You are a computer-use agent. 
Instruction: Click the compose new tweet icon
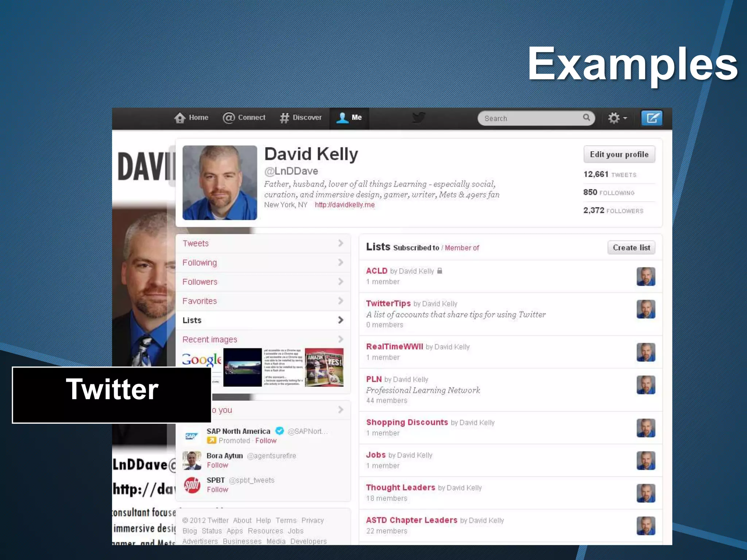(x=652, y=118)
